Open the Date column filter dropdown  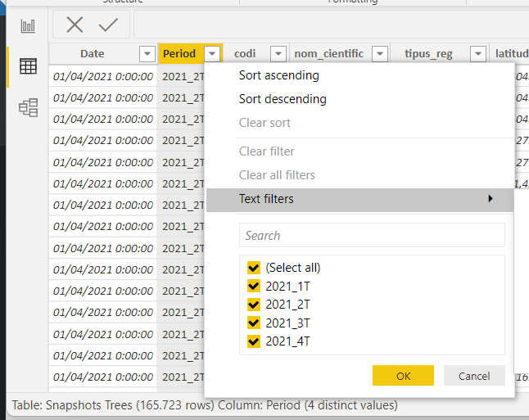coord(147,54)
